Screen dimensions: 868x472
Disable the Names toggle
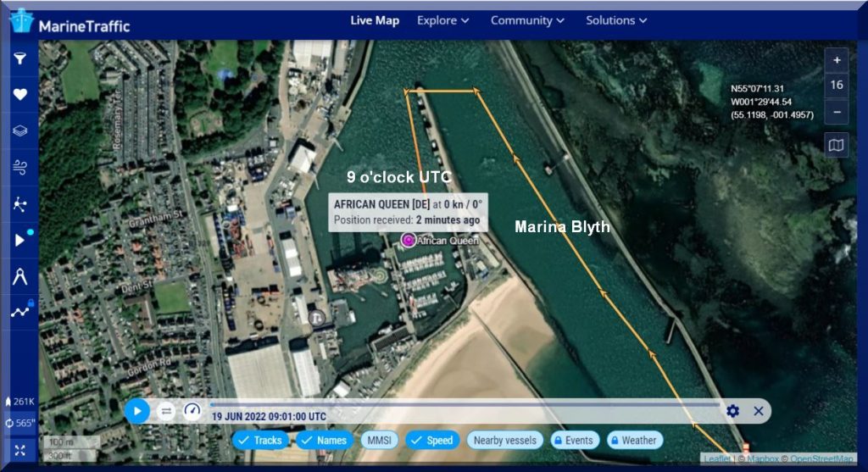click(324, 441)
